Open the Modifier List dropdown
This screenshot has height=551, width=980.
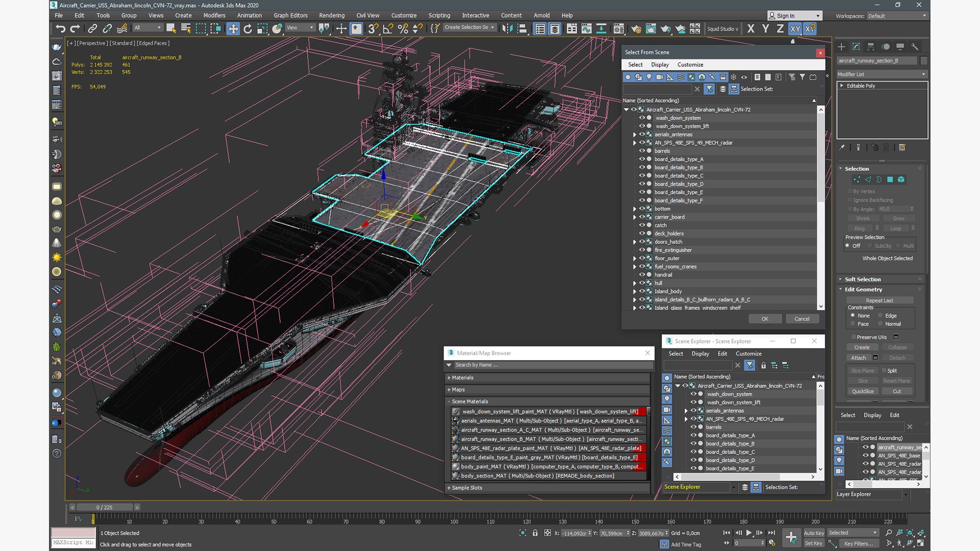[x=881, y=74]
